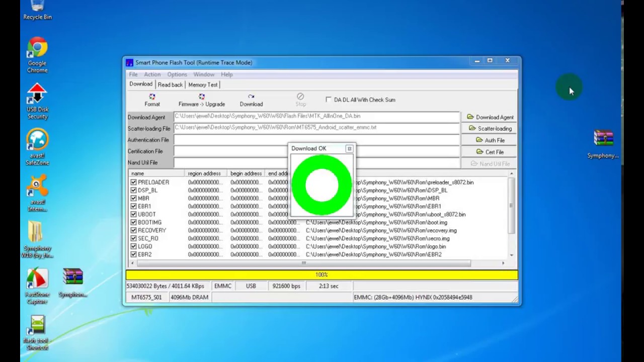This screenshot has width=644, height=362.
Task: Uncheck the BOOTIMG partition checkbox
Action: click(x=133, y=222)
